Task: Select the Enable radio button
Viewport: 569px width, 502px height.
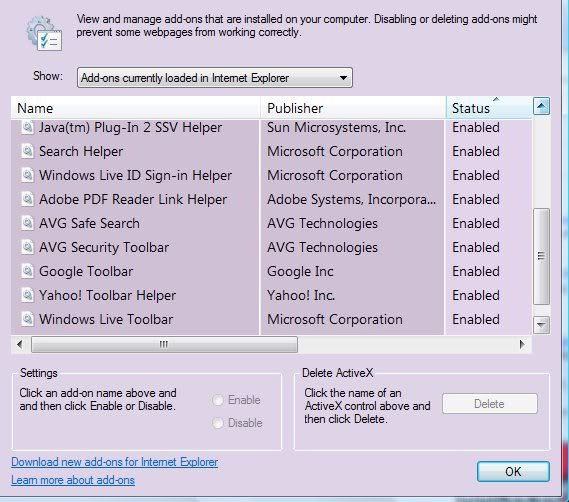Action: click(218, 400)
